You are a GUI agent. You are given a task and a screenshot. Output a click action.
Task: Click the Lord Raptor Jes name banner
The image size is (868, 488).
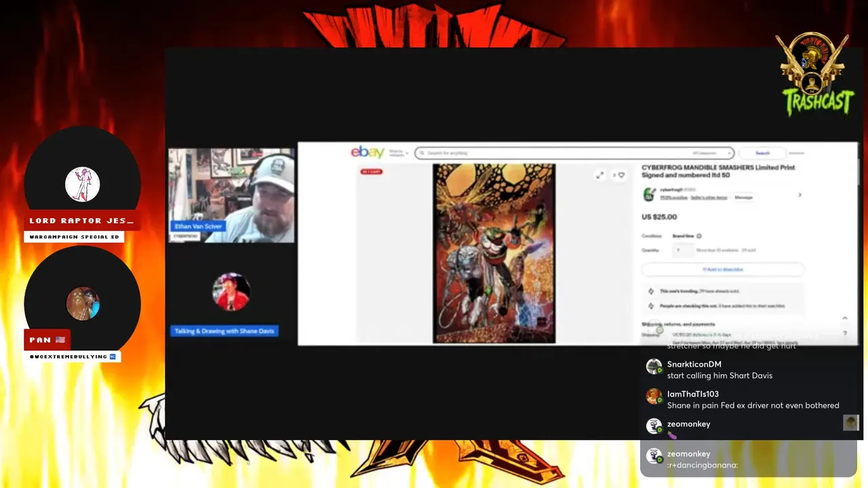tap(82, 221)
